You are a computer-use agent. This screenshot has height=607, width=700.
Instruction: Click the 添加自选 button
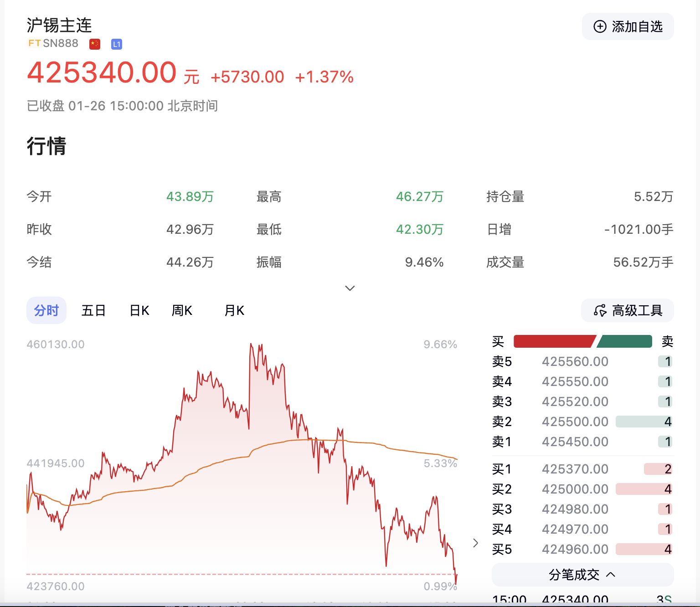(628, 27)
